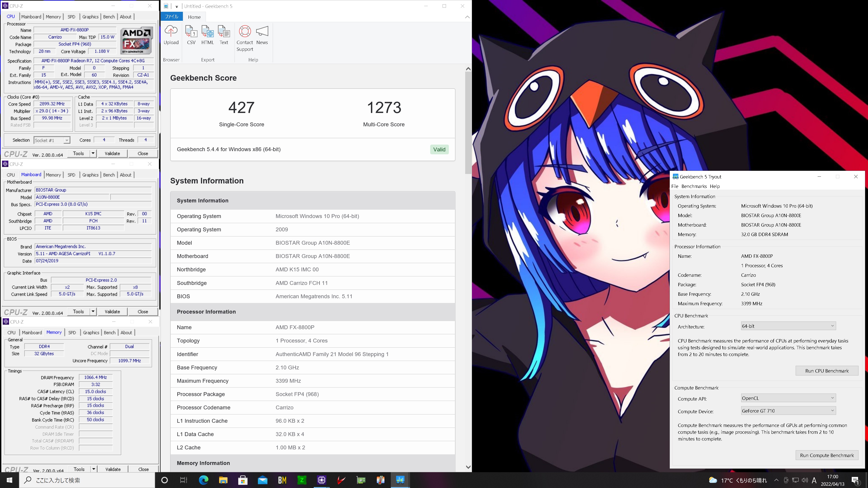
Task: Click Close button in Memory CPU-Z window
Action: pos(144,469)
